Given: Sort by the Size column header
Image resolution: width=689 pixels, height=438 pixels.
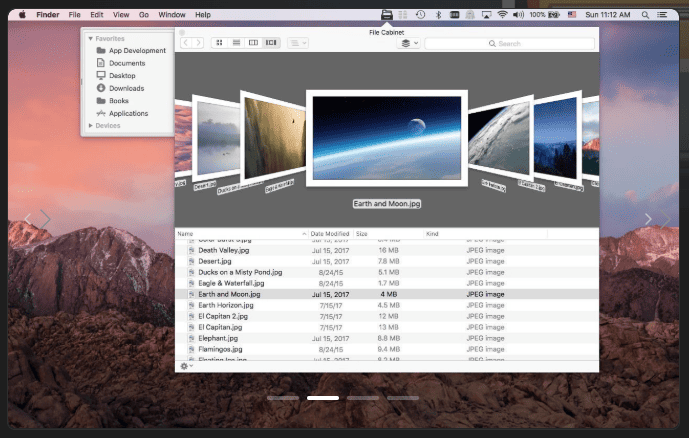Looking at the screenshot, I should click(x=389, y=234).
